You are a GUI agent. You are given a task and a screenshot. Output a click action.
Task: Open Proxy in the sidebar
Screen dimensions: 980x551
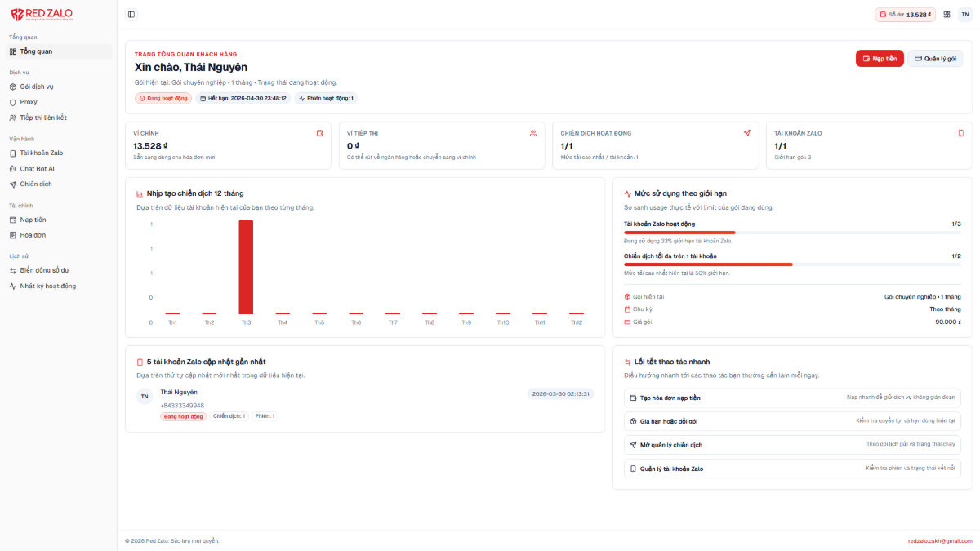coord(58,102)
